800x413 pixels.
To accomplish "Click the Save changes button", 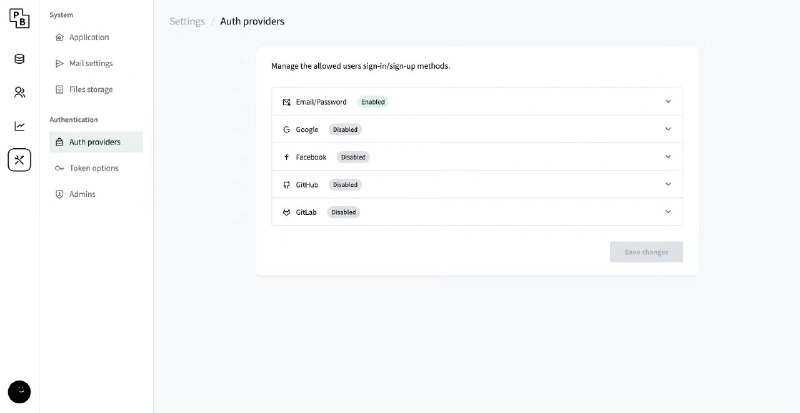I will tap(646, 252).
